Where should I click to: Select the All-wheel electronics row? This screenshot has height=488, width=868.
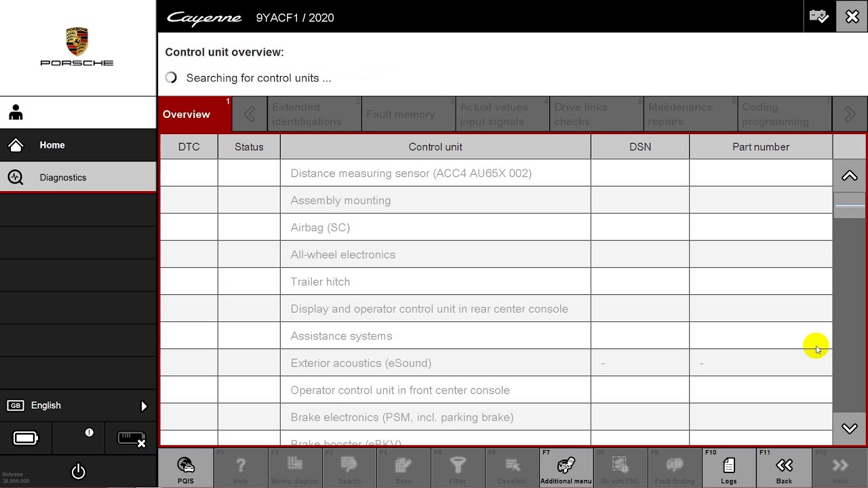coord(496,254)
